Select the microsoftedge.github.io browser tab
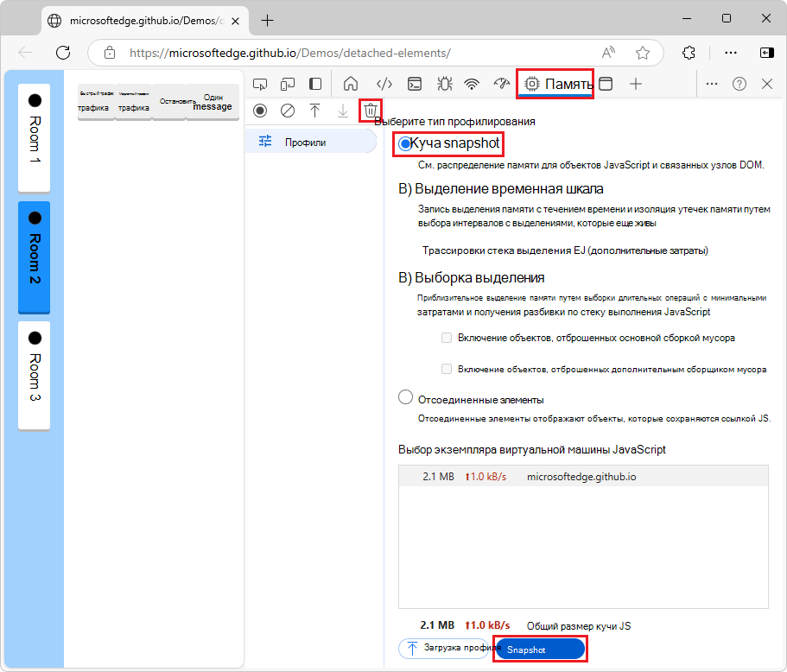The height and width of the screenshot is (672, 787). (145, 21)
